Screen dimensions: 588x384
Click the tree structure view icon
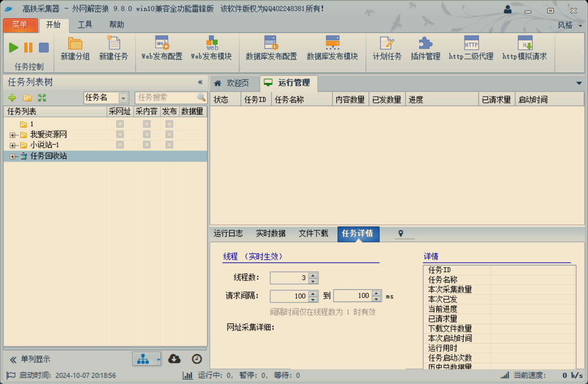pos(143,359)
